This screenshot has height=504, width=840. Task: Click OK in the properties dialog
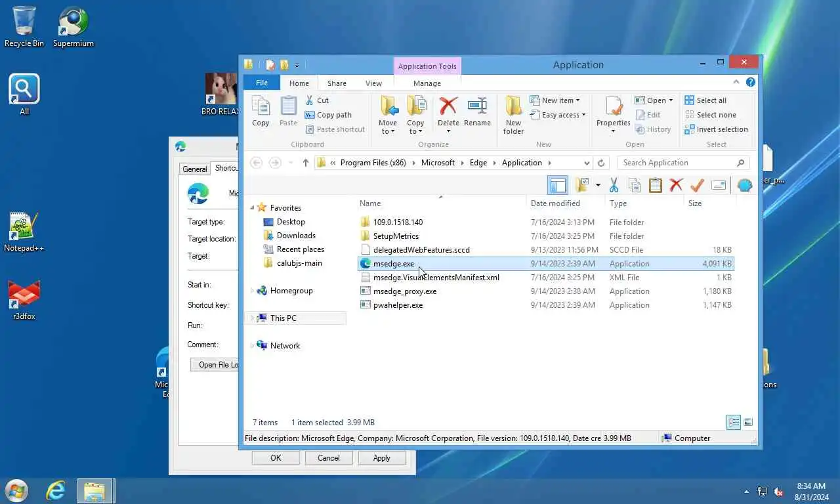276,458
